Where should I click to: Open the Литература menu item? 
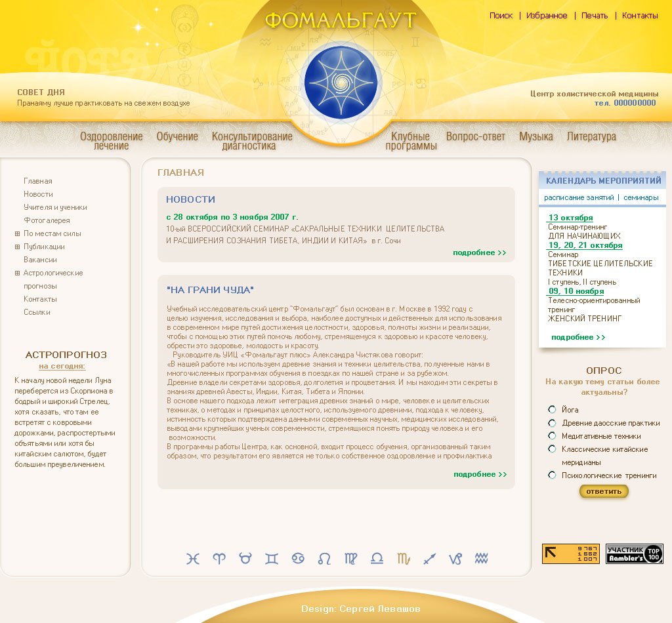tap(591, 136)
